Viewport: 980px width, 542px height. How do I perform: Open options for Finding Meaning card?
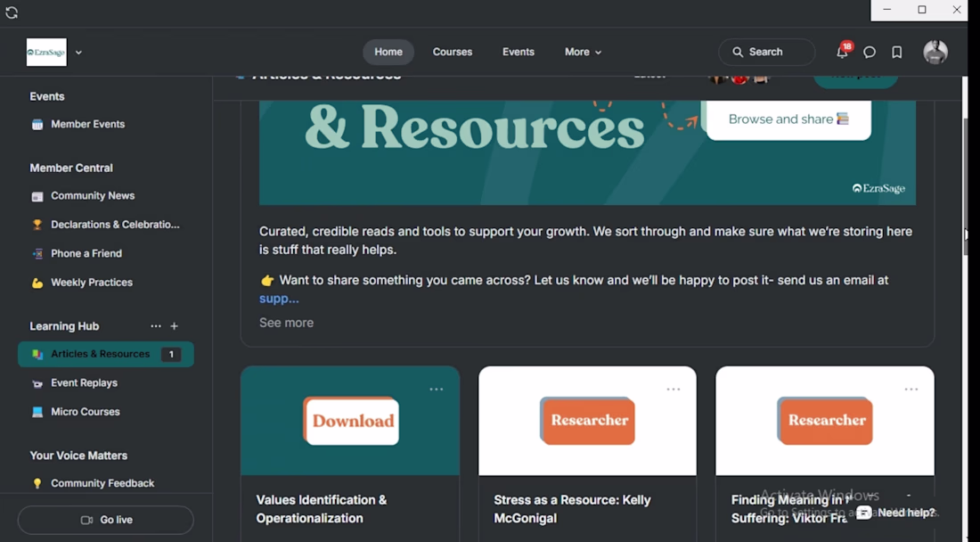[911, 390]
